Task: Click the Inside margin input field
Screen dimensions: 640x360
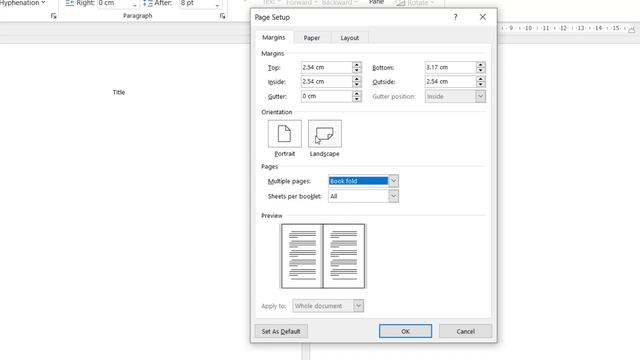Action: [326, 82]
